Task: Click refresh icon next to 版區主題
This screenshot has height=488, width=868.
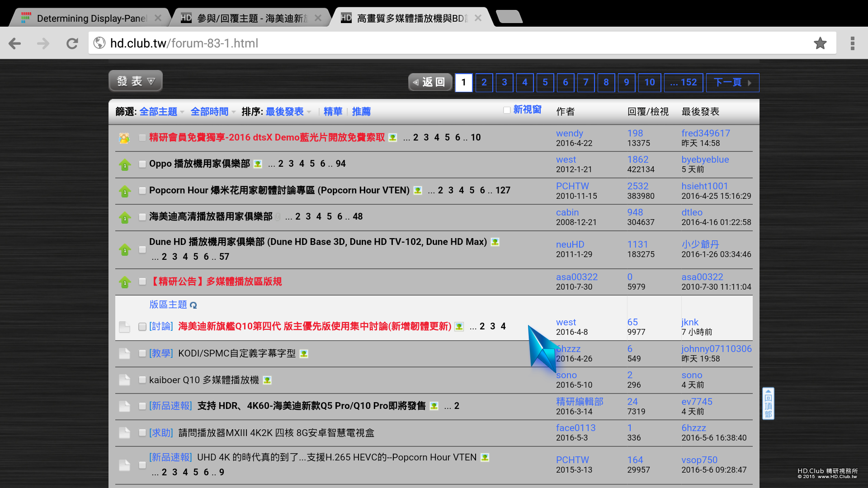Action: point(193,305)
